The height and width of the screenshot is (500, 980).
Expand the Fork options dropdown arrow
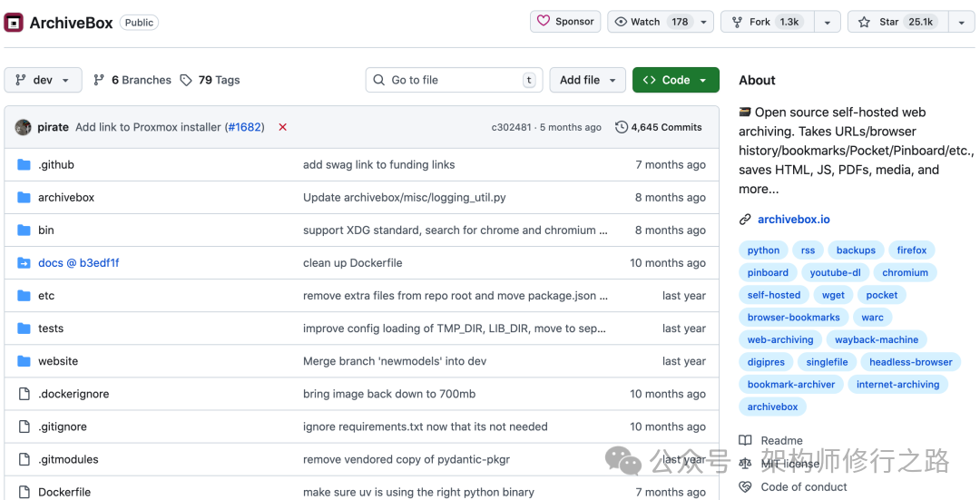point(828,22)
